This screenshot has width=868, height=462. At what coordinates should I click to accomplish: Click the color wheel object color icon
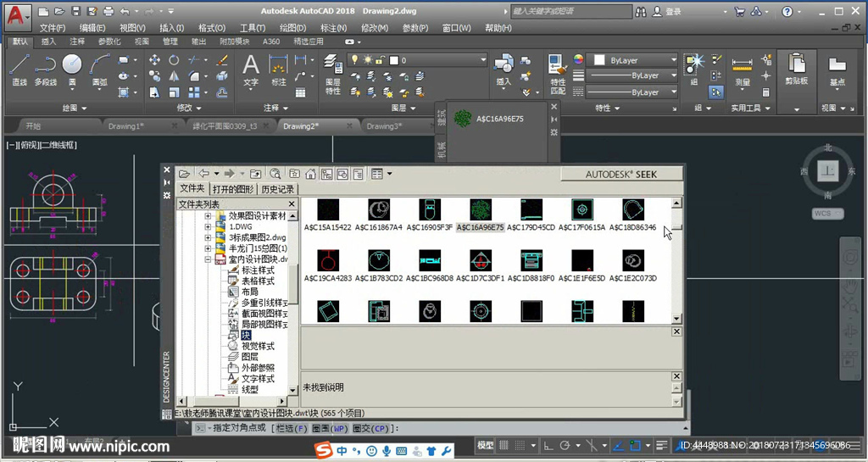point(578,59)
